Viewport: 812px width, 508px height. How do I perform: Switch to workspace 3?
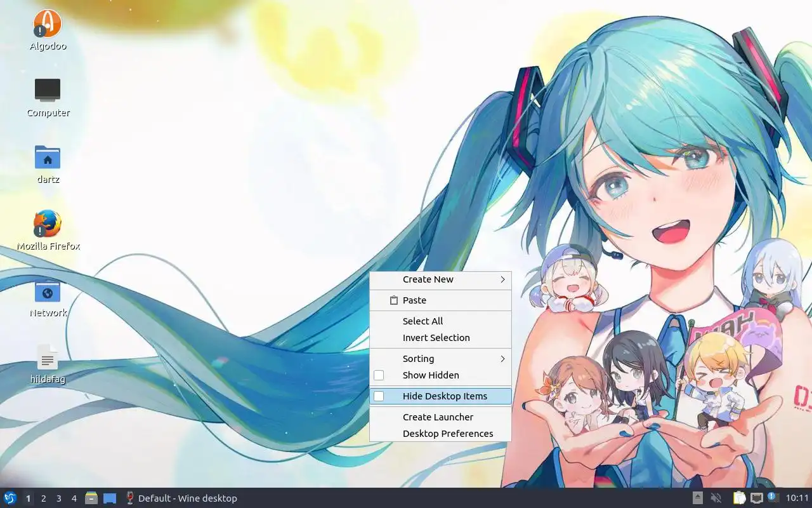58,498
